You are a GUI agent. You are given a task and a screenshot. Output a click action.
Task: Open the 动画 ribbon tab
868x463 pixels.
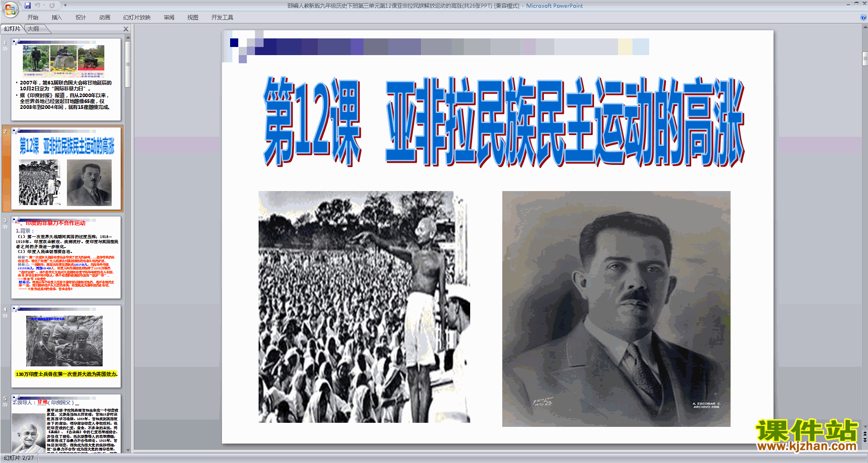pyautogui.click(x=105, y=18)
